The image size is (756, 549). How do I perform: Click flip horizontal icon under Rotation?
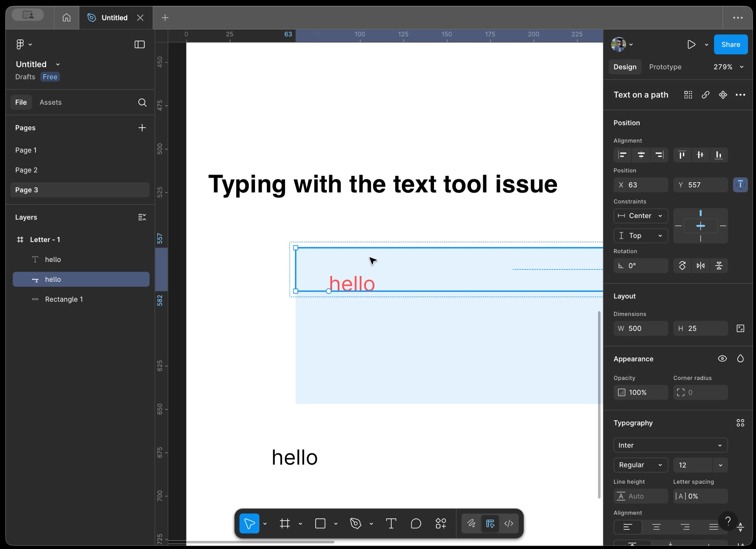[700, 266]
